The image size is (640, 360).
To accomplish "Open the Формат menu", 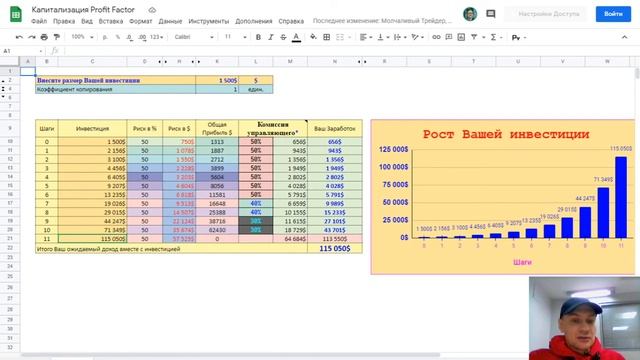I will pyautogui.click(x=140, y=21).
